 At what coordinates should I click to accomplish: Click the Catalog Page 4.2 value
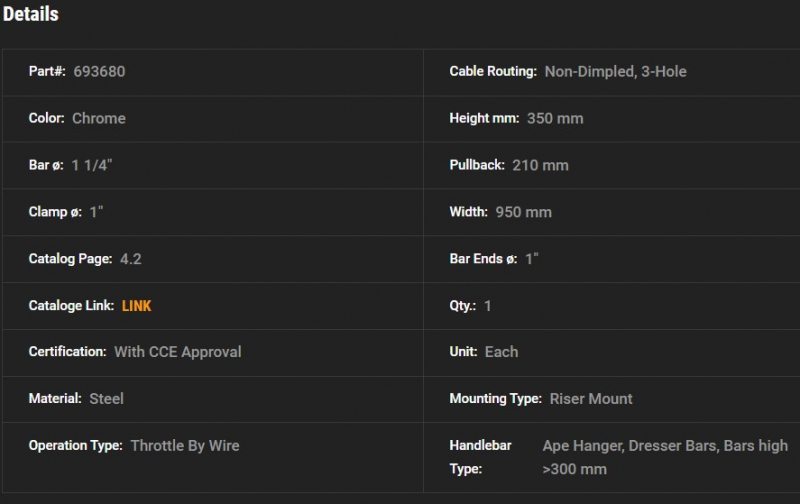(131, 259)
